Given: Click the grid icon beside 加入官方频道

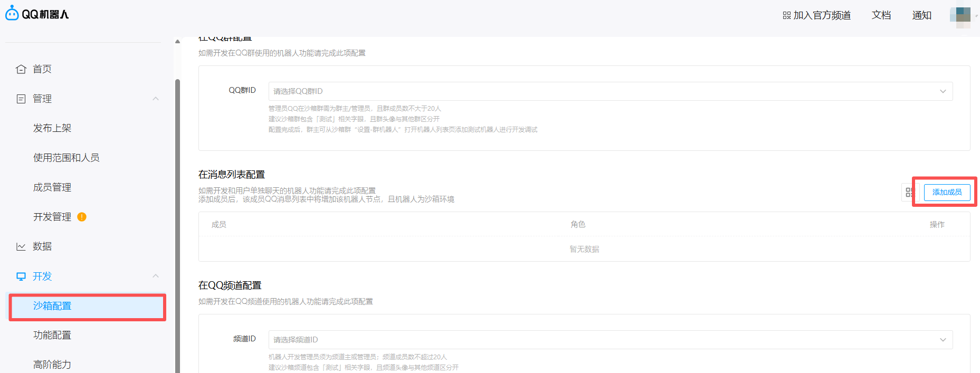Looking at the screenshot, I should pyautogui.click(x=786, y=16).
